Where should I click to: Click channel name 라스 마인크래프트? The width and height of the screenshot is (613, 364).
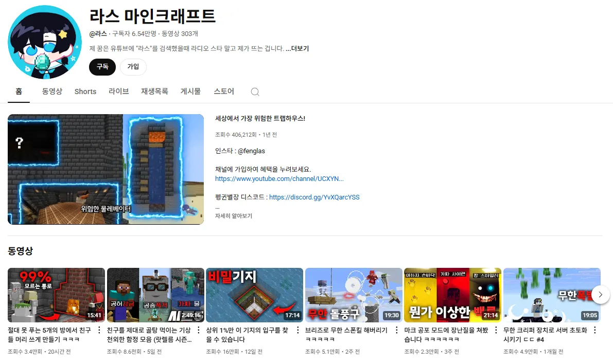[x=152, y=16]
